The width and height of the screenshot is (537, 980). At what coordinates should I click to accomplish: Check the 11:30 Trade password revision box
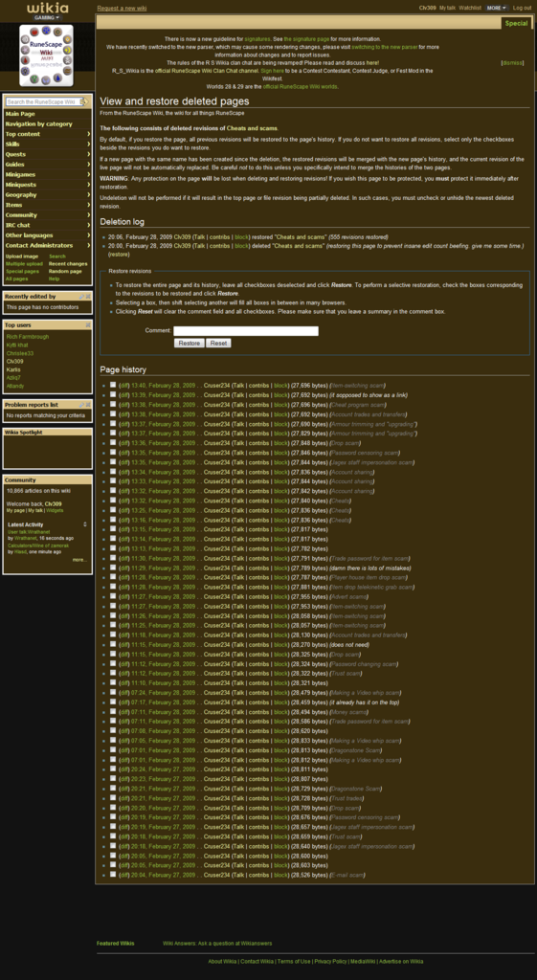[x=113, y=558]
